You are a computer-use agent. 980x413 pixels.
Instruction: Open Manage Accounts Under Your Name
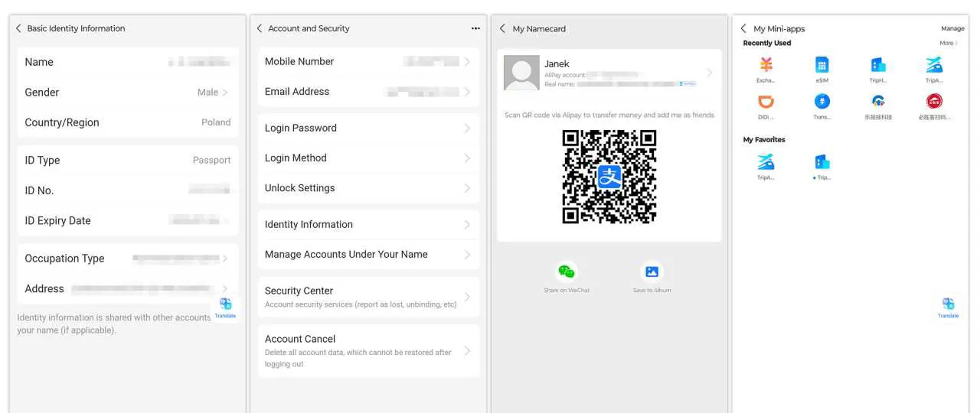tap(368, 254)
